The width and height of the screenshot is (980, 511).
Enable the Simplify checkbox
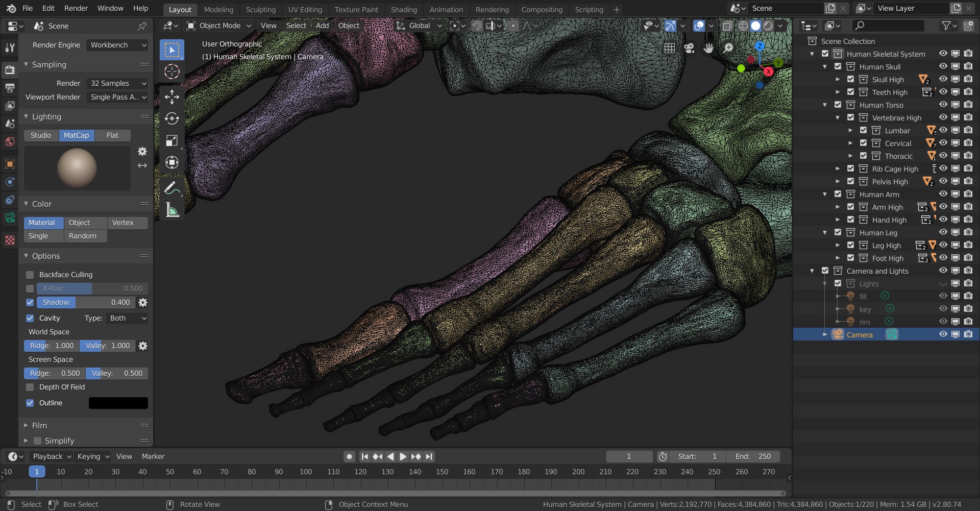pyautogui.click(x=37, y=441)
